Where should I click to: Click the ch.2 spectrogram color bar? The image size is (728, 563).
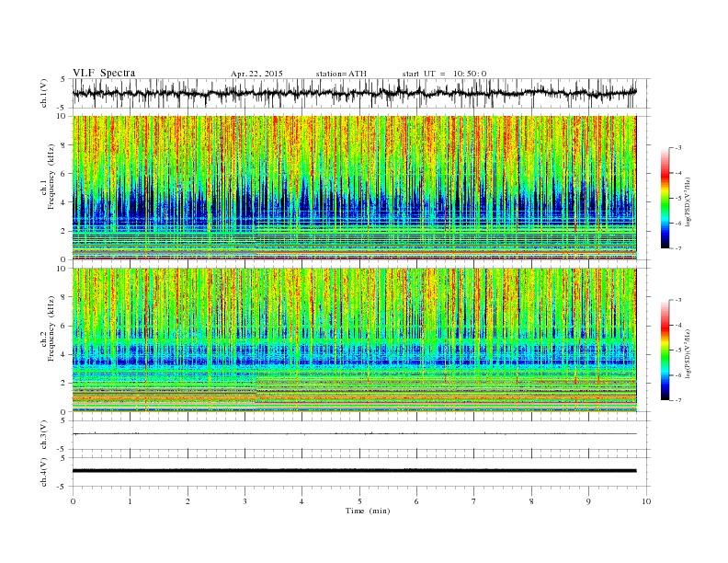pyautogui.click(x=665, y=350)
